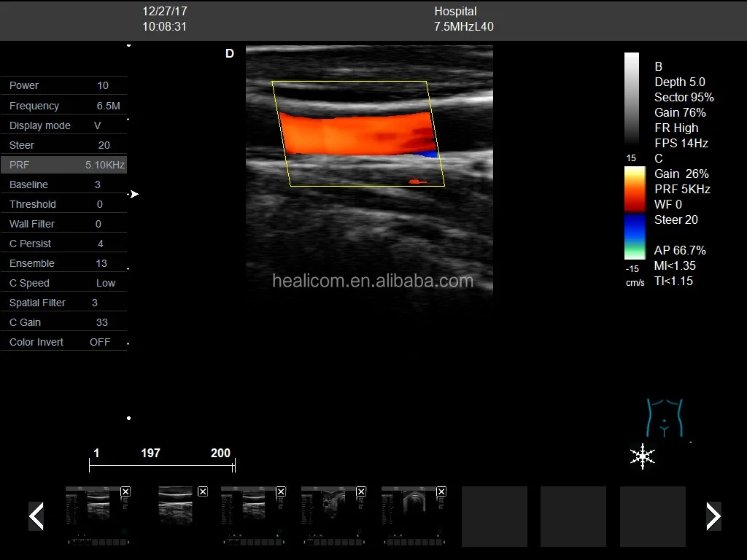Remove the second saved thumbnail

coord(203,492)
